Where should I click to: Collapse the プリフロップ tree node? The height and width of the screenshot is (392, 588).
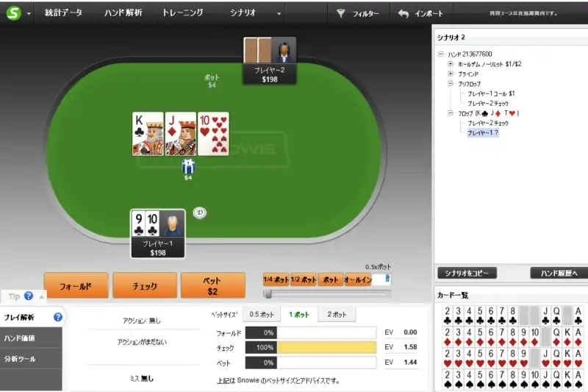click(451, 84)
